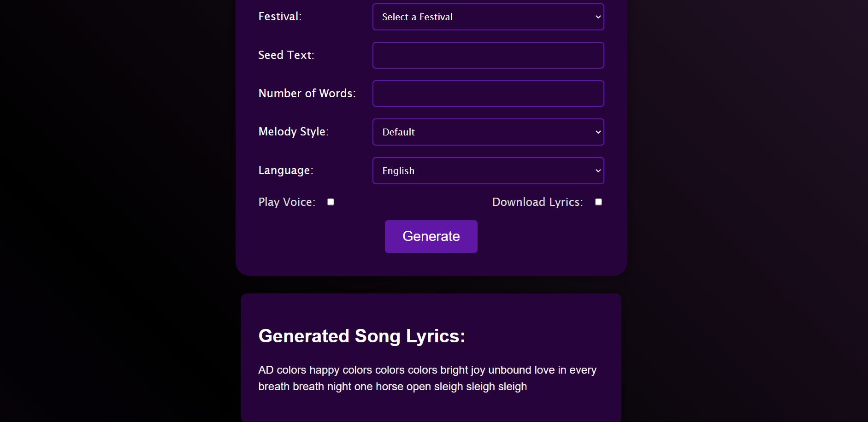Click the Language label
The height and width of the screenshot is (422, 868).
click(285, 170)
